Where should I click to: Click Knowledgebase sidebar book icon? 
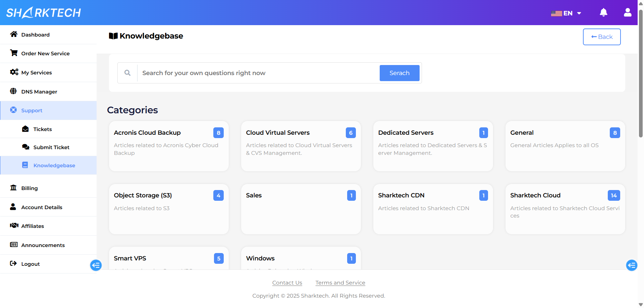(25, 165)
